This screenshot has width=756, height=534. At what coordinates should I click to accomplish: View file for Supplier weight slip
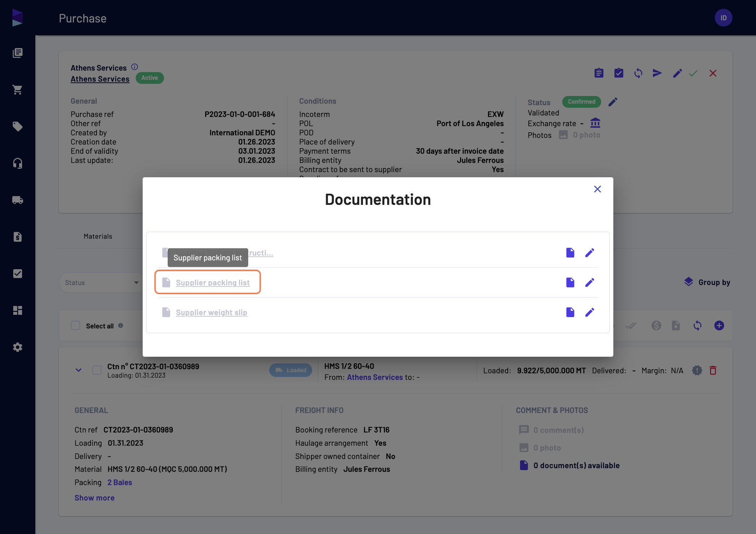[x=570, y=312]
